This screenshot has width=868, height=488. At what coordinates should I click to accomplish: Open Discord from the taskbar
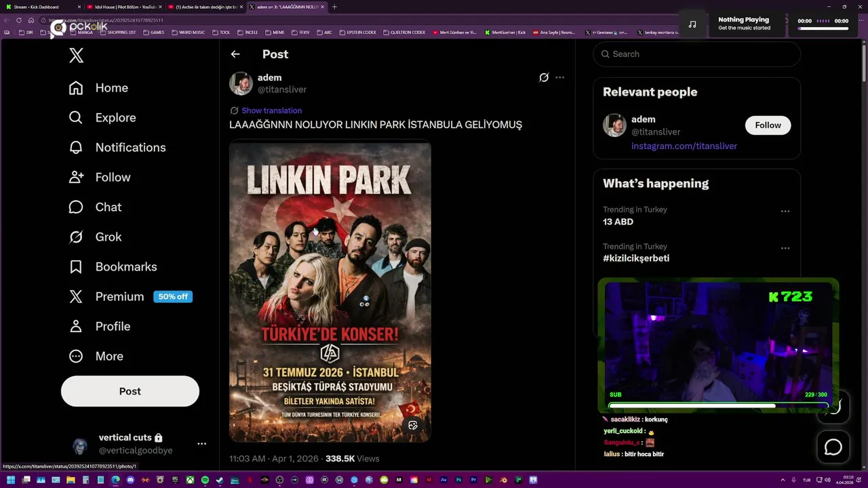[x=130, y=480]
